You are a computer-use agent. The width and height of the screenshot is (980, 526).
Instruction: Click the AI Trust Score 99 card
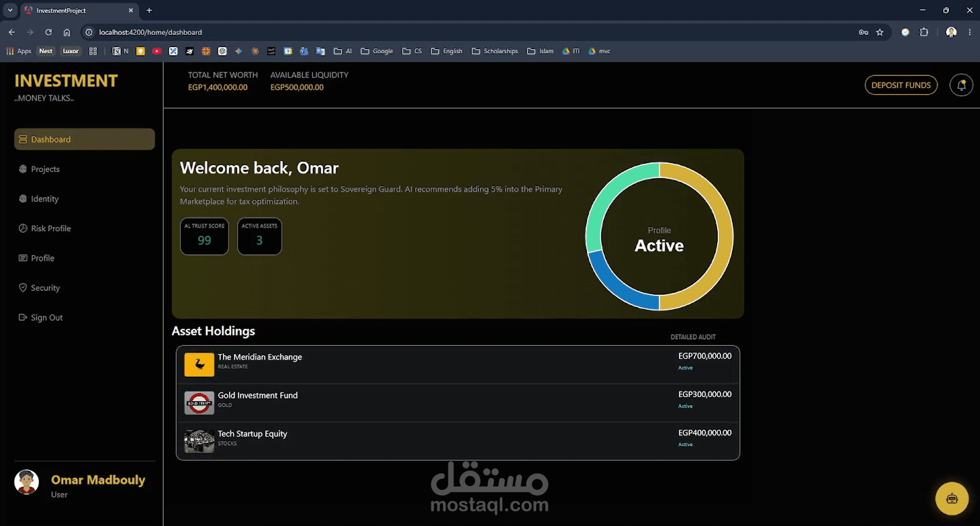204,236
